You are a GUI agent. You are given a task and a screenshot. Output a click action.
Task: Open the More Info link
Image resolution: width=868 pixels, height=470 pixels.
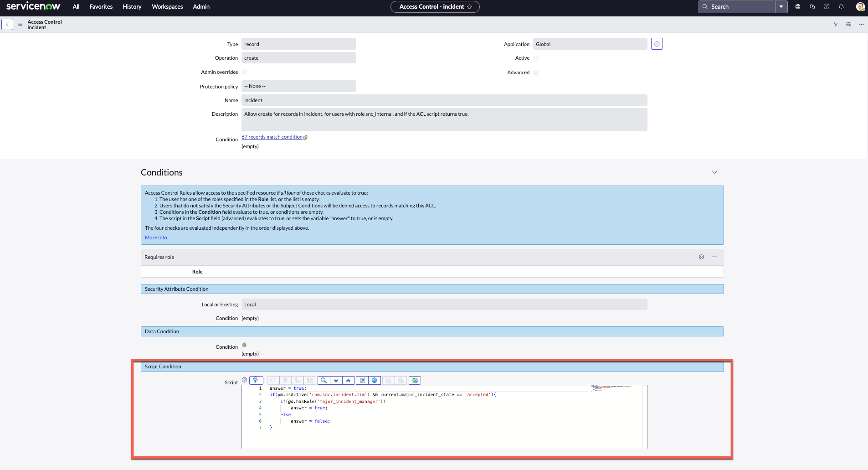156,238
